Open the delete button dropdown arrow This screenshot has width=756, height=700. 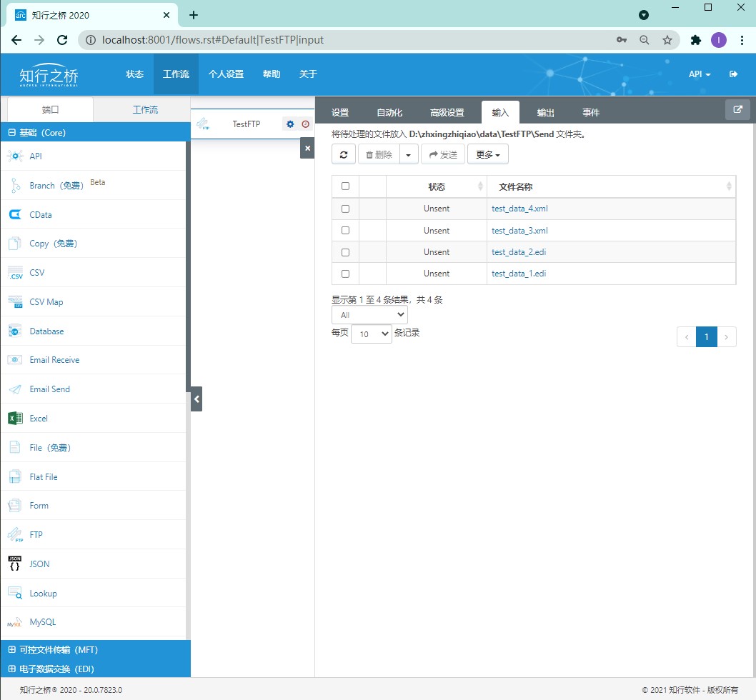(409, 155)
